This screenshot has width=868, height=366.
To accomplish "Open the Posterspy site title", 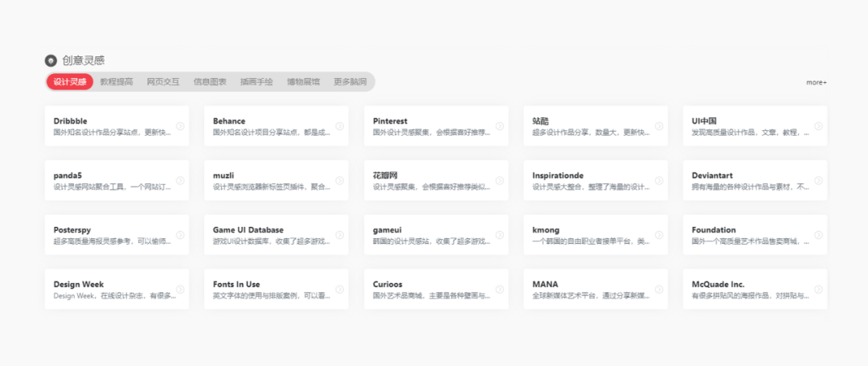I will click(72, 229).
